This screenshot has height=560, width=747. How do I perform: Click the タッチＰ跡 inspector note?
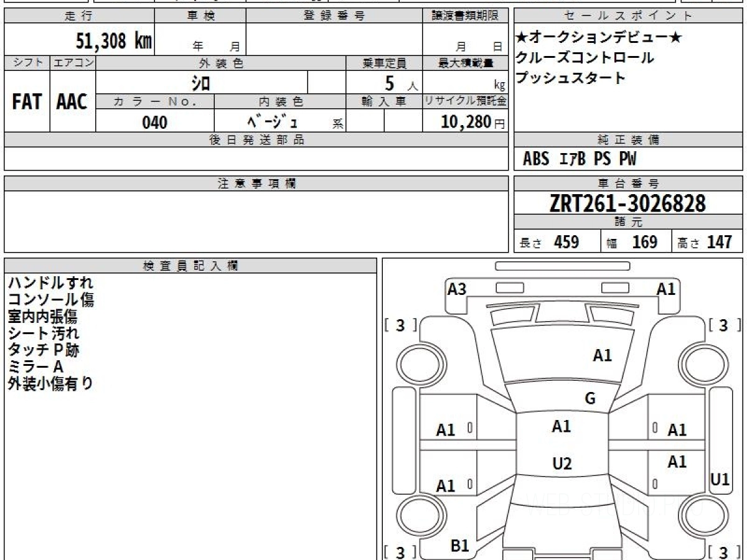[44, 350]
